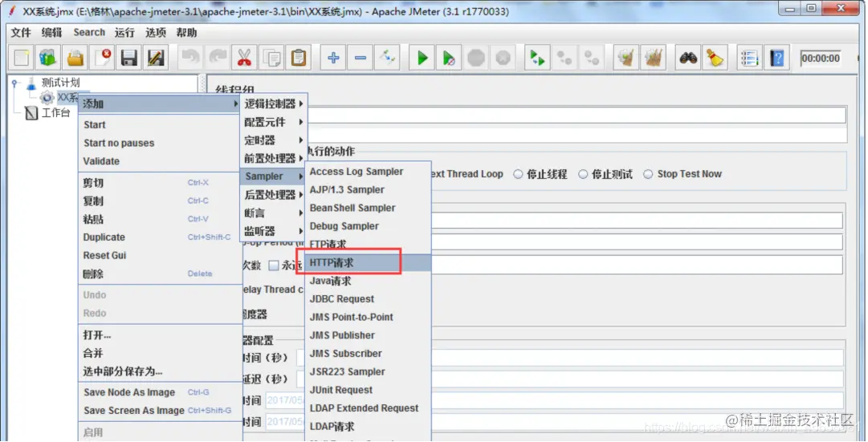Click the Shutdown toolbar icon

coord(503,58)
